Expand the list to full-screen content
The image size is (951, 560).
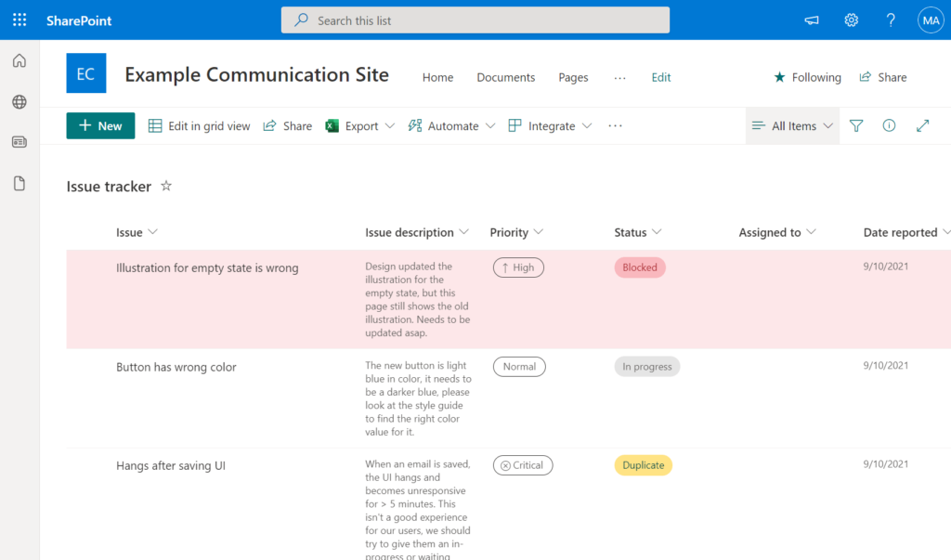922,125
